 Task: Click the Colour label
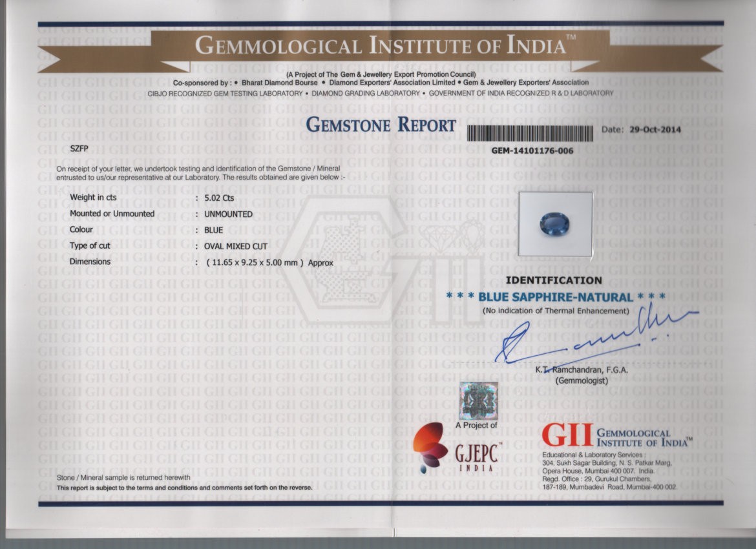[x=81, y=229]
